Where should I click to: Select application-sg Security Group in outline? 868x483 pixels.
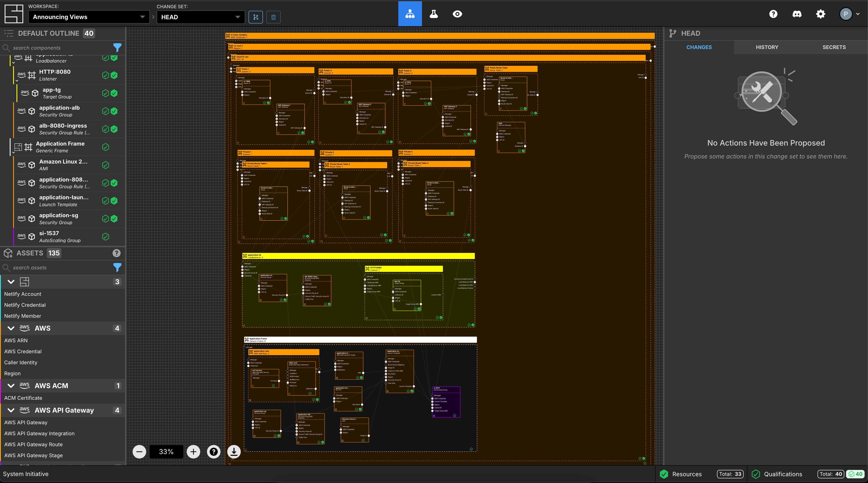pos(69,219)
